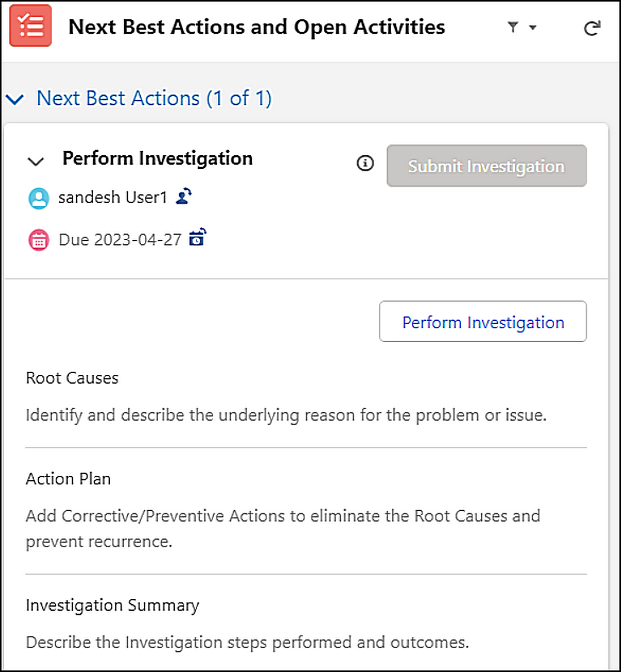Click the Next Best Actions (1 of 1) heading
The height and width of the screenshot is (672, 621).
154,98
